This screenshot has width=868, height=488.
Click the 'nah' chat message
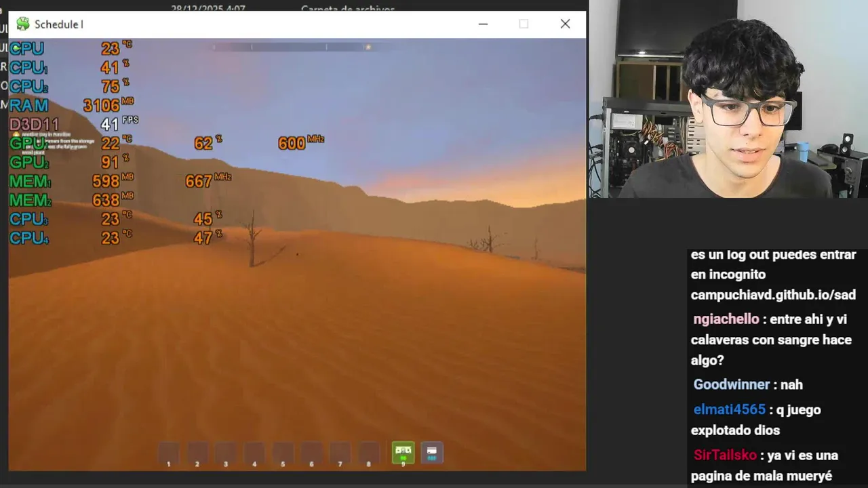pyautogui.click(x=791, y=384)
